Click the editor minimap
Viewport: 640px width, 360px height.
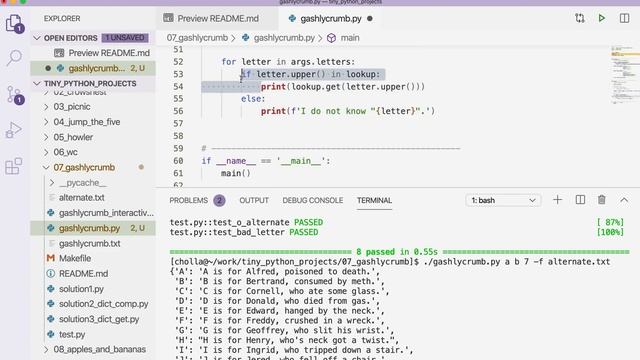click(625, 75)
